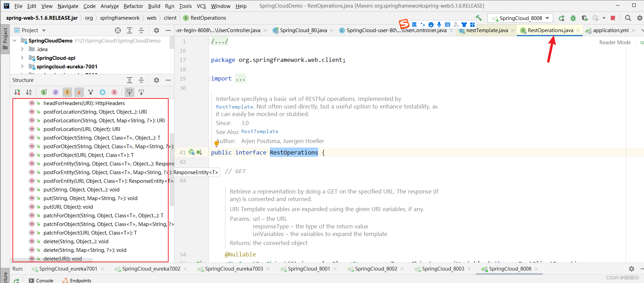This screenshot has height=283, width=644.
Task: Click springframework breadcrumb in navigation bar
Action: (120, 18)
